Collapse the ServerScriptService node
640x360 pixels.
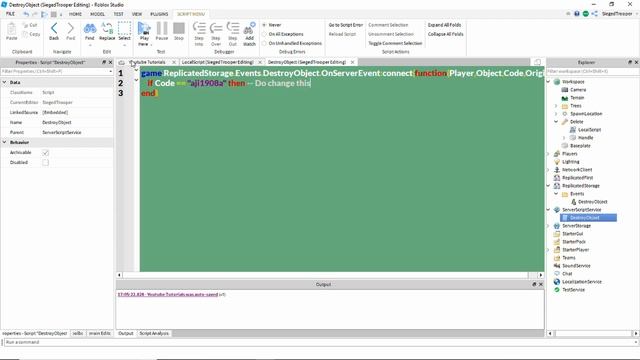pos(549,210)
